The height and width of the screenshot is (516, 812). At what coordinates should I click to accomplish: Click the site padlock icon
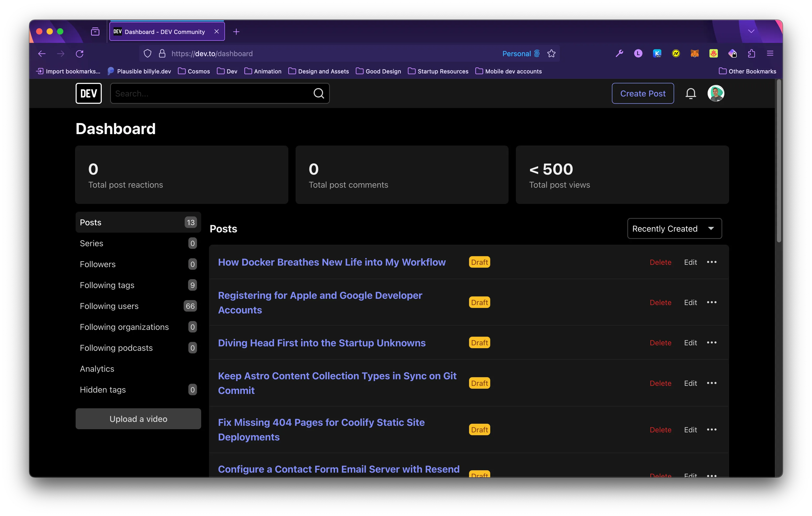tap(162, 54)
